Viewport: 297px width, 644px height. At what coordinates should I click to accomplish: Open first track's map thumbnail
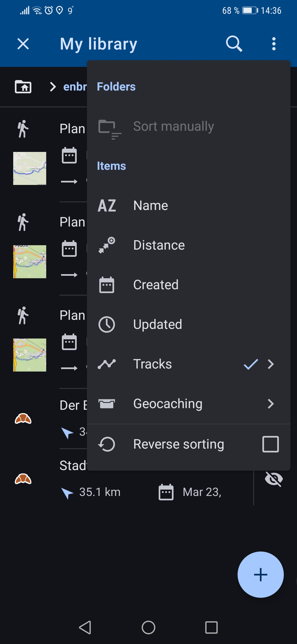(x=30, y=168)
